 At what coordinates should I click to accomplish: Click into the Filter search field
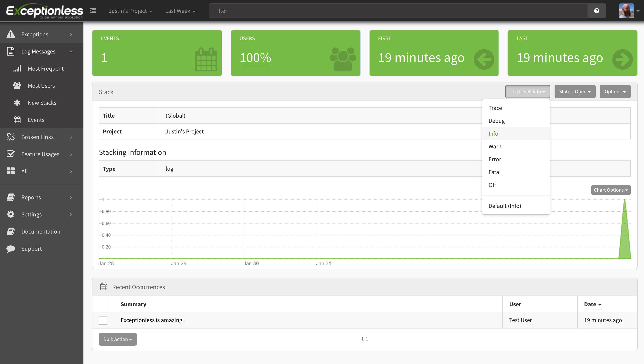(x=398, y=11)
